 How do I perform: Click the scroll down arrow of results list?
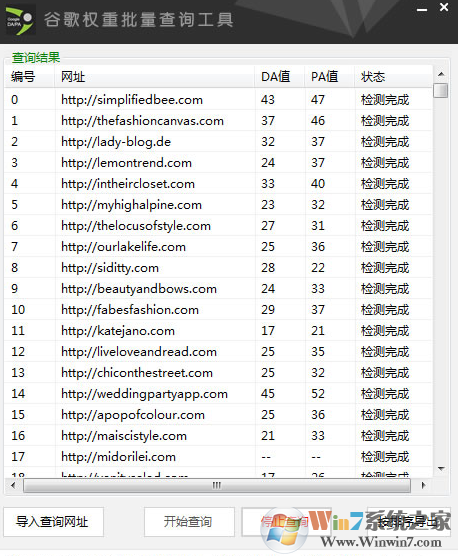(x=441, y=469)
